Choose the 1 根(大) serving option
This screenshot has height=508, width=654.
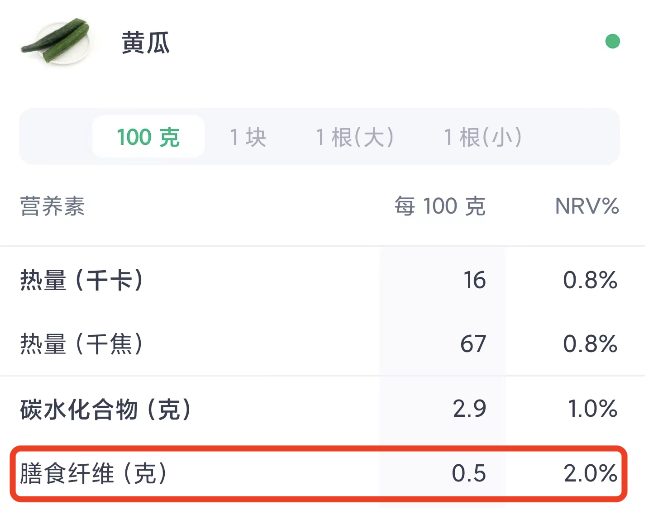(x=355, y=137)
